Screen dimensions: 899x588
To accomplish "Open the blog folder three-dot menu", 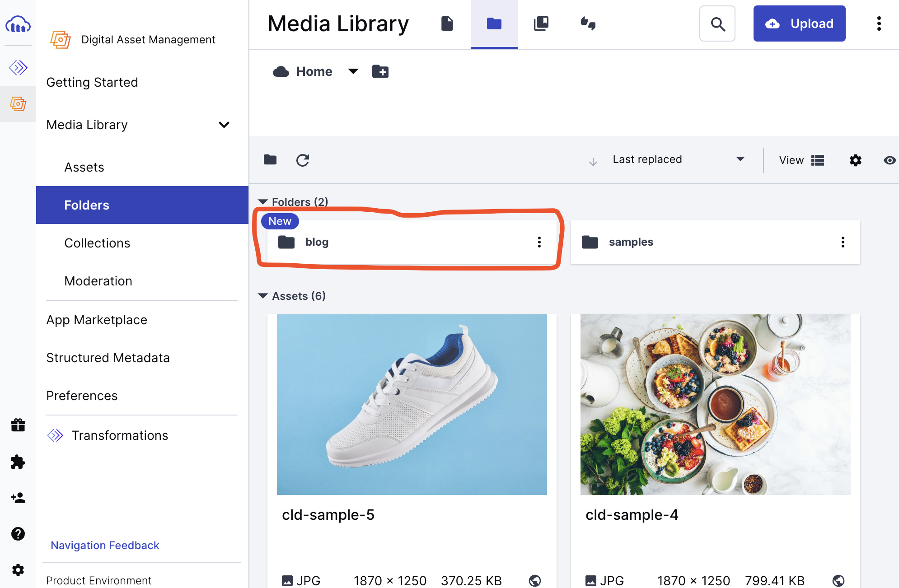I will (x=539, y=242).
